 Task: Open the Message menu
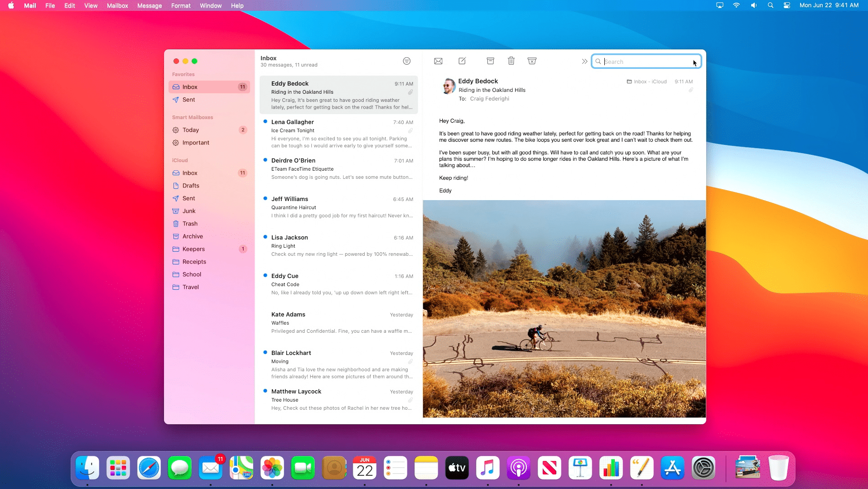click(149, 5)
